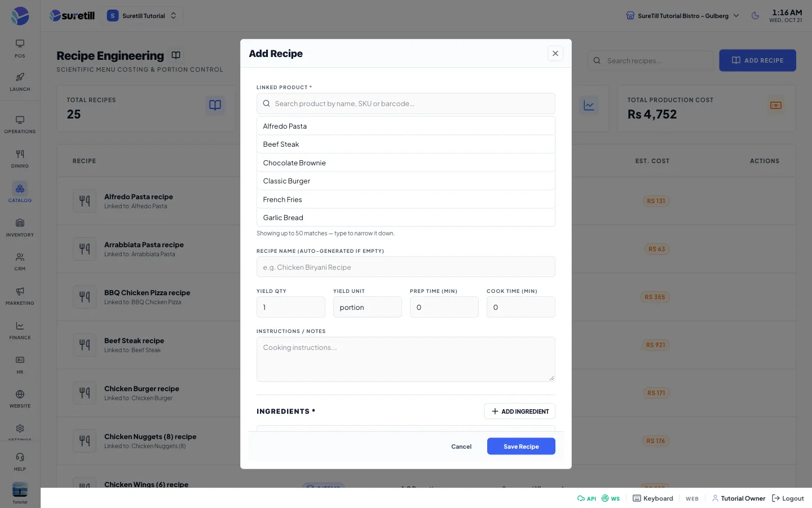The width and height of the screenshot is (812, 508).
Task: Pick Classic Burger from product list
Action: (406, 181)
